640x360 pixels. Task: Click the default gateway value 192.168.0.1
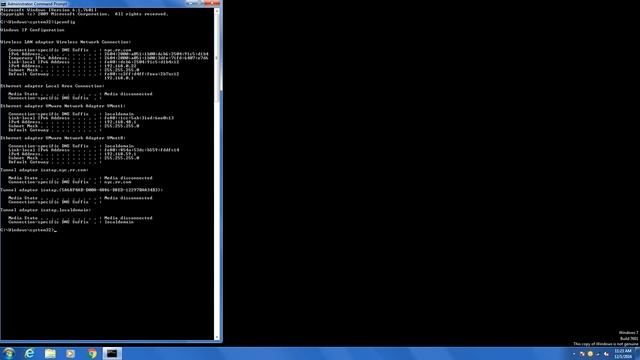click(x=119, y=78)
